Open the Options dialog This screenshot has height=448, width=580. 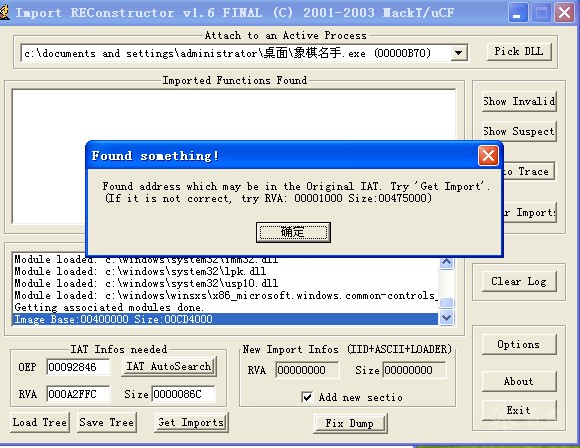click(519, 344)
